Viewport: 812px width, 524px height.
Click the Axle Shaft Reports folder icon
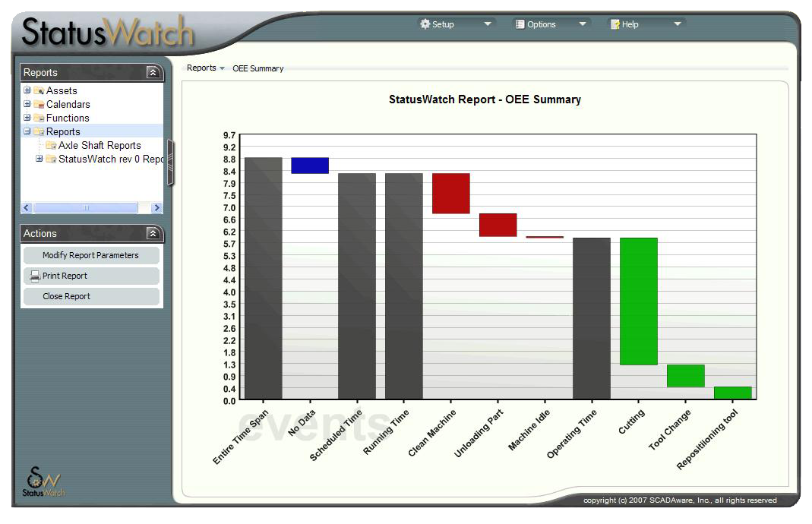(51, 146)
